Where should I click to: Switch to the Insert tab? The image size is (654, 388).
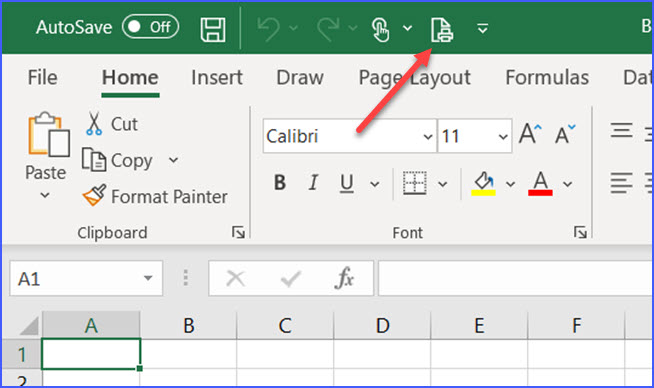click(x=217, y=78)
